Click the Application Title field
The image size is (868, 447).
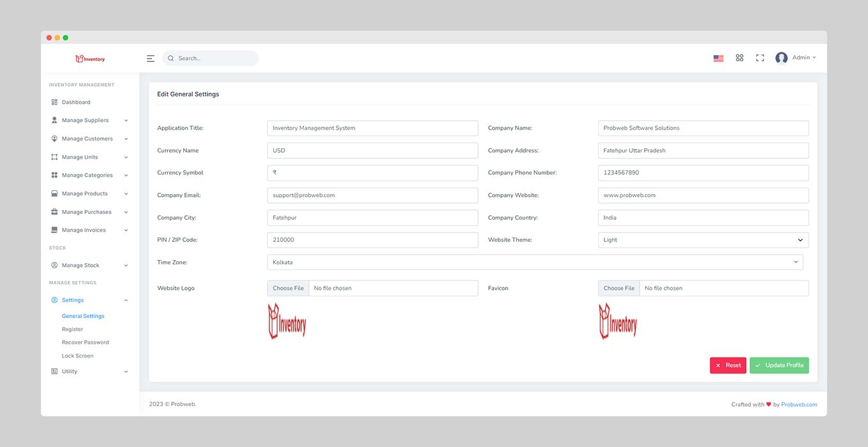coord(373,128)
